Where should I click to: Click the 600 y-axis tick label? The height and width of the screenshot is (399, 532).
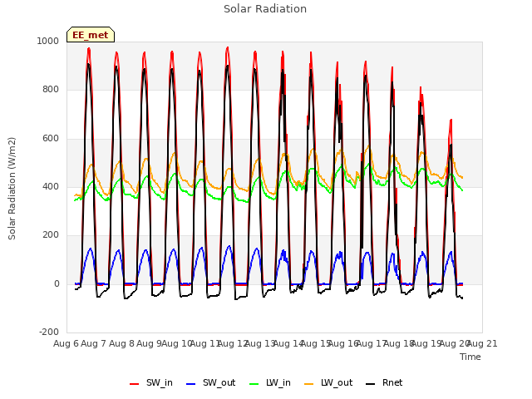[x=51, y=139]
